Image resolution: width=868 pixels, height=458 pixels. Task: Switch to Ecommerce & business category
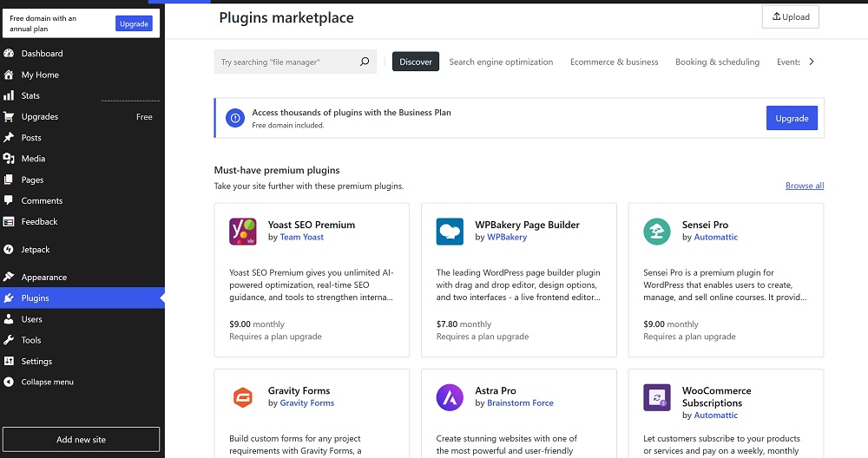coord(615,62)
